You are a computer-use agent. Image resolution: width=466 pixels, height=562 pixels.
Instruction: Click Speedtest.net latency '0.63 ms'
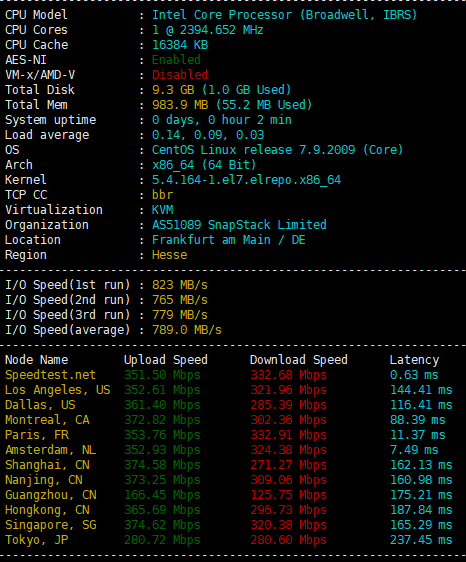click(x=414, y=375)
